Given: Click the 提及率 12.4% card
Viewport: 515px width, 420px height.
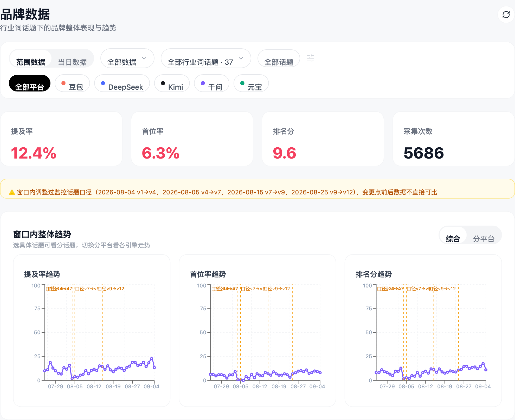Looking at the screenshot, I should click(x=61, y=139).
